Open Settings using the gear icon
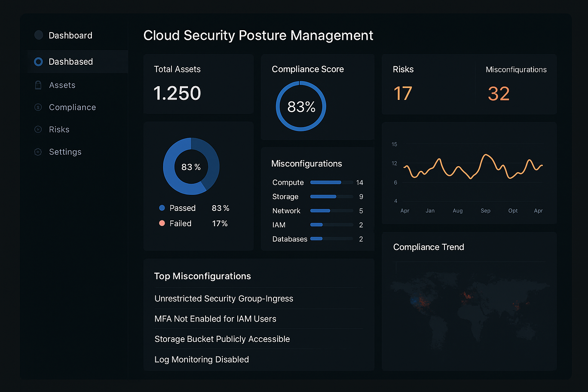Screen dimensions: 588x392 tap(38, 152)
